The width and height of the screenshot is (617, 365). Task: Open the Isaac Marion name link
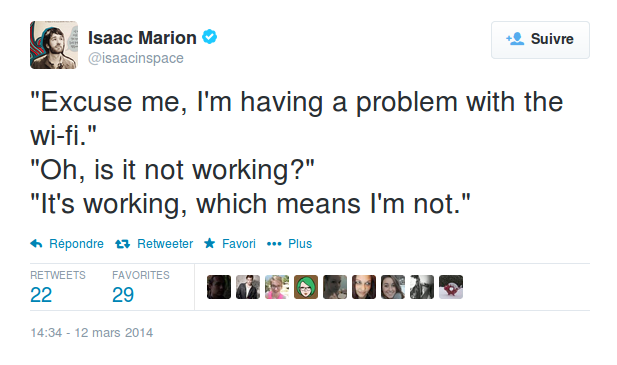pos(142,38)
